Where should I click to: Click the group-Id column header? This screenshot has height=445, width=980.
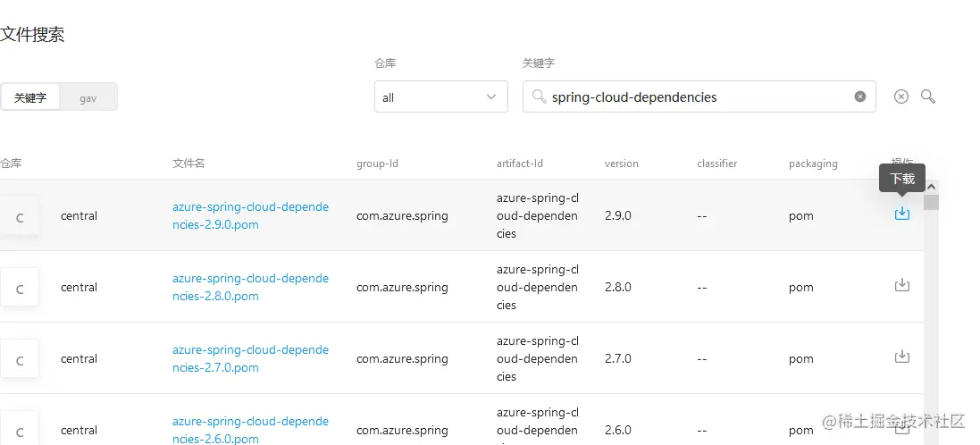coord(378,164)
